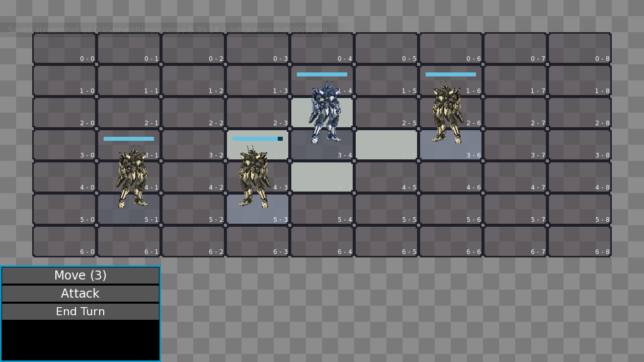Image resolution: width=644 pixels, height=362 pixels.
Task: Select grid tile 6-3
Action: pos(258,241)
